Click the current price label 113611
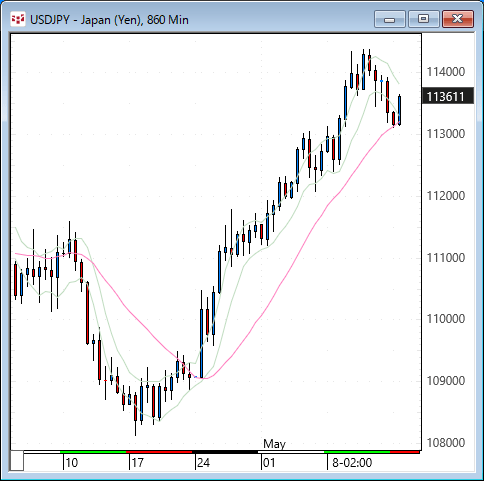The height and width of the screenshot is (481, 484). [x=448, y=96]
